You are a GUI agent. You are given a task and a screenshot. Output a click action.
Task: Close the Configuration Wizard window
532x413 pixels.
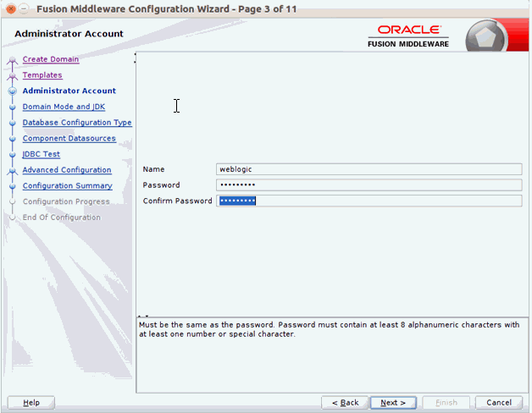[11, 8]
